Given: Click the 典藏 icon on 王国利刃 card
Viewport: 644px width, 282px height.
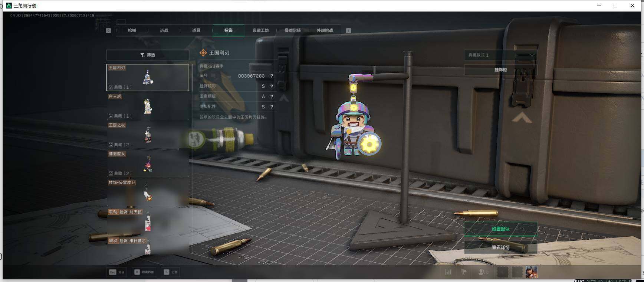Looking at the screenshot, I should click(111, 87).
